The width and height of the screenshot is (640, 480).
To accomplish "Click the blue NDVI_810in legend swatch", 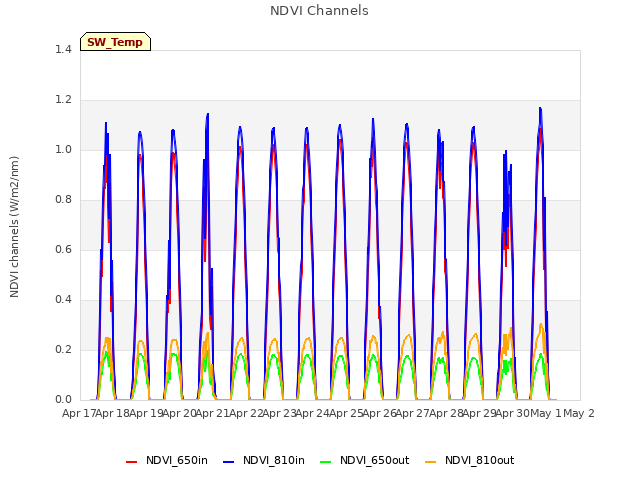I will tap(229, 462).
